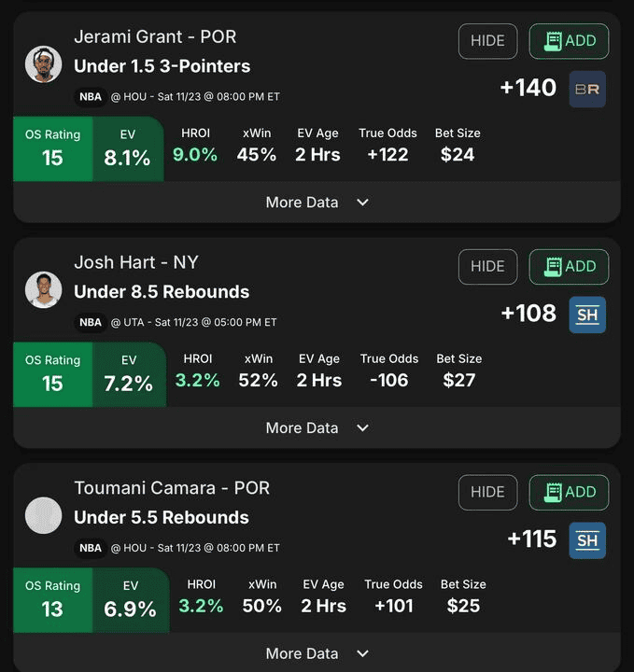This screenshot has height=672, width=634.
Task: Open the BR sportsbook logo on Jerami Grant
Action: tap(587, 90)
